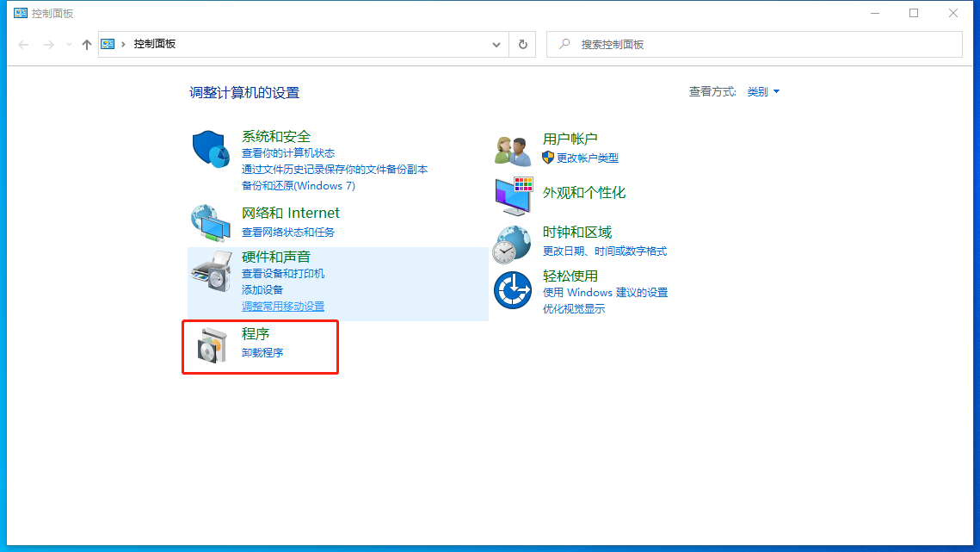This screenshot has width=980, height=552.
Task: Open 用户帐户 category link
Action: point(570,139)
